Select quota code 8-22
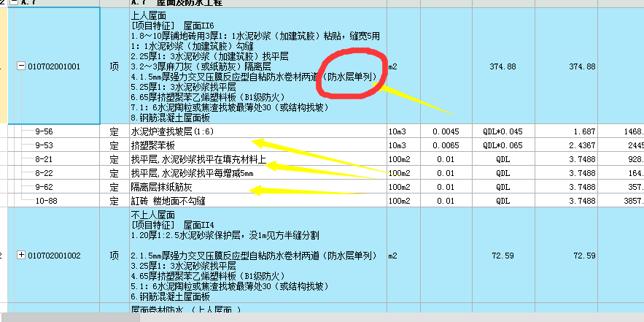644x322 pixels. tap(44, 174)
